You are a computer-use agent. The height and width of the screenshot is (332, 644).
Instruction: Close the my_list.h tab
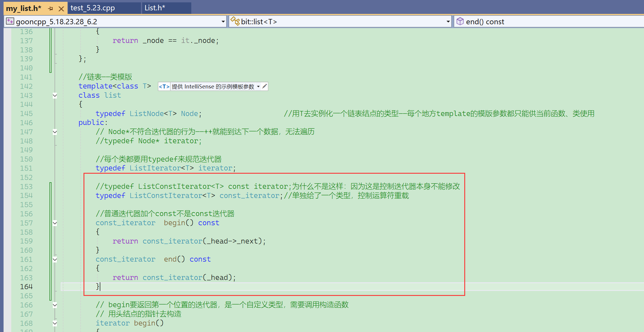tap(61, 9)
